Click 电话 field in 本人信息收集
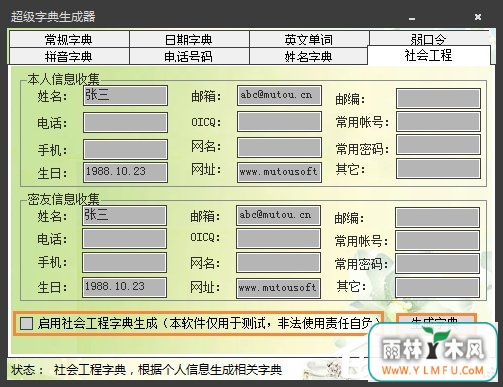Screen dimensions: 503x387 (125, 122)
